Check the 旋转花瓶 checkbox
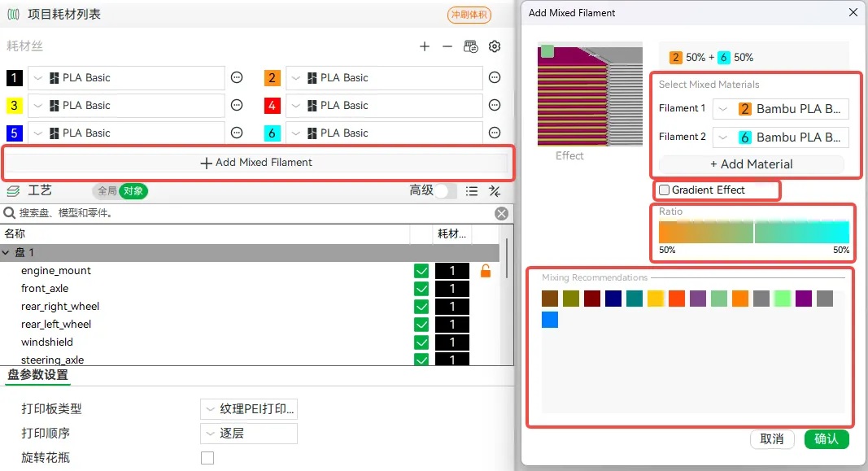The height and width of the screenshot is (471, 868). pyautogui.click(x=207, y=458)
